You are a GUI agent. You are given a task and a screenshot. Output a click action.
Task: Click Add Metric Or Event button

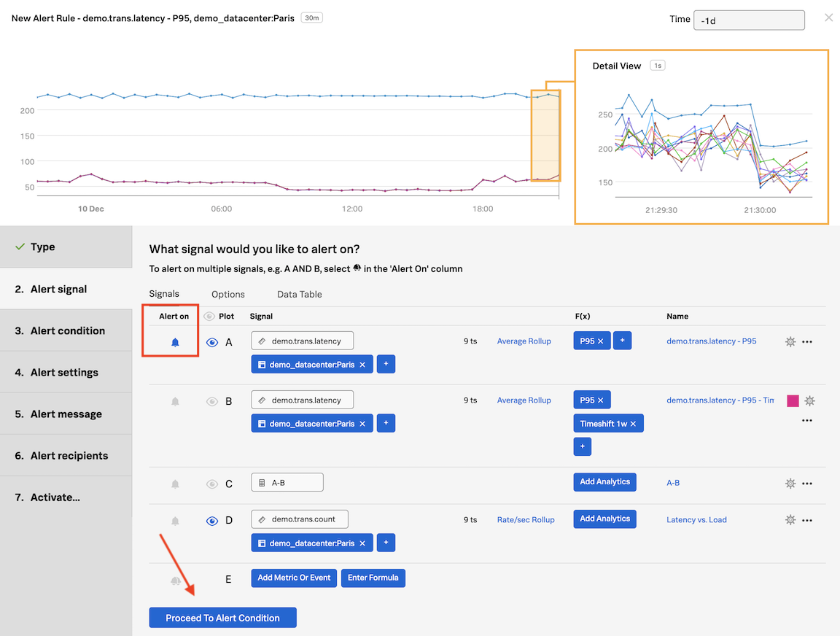pyautogui.click(x=294, y=578)
